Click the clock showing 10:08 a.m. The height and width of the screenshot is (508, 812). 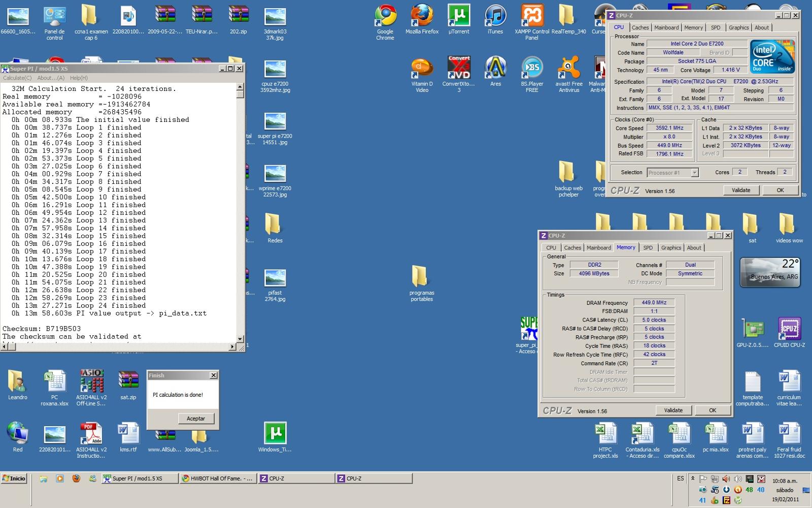(785, 481)
